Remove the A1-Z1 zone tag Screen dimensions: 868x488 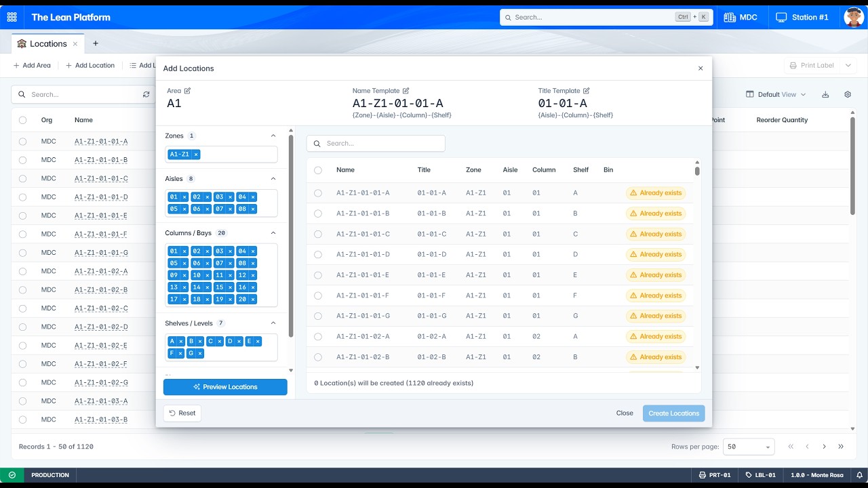196,155
